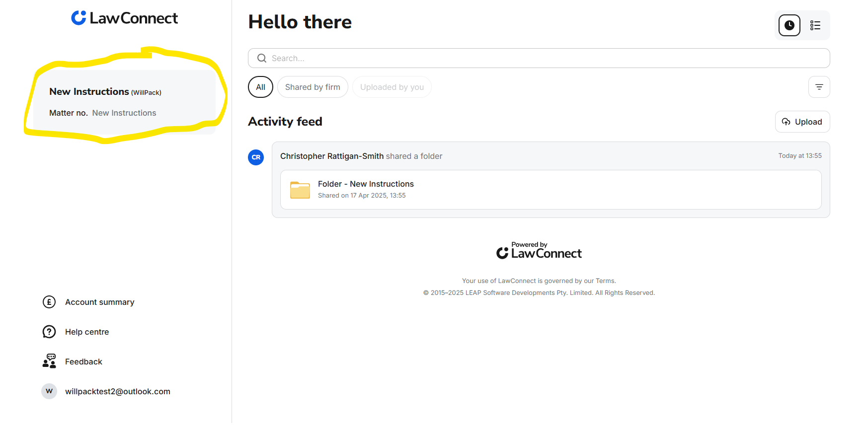
Task: Click the pound sign account icon
Action: [49, 302]
